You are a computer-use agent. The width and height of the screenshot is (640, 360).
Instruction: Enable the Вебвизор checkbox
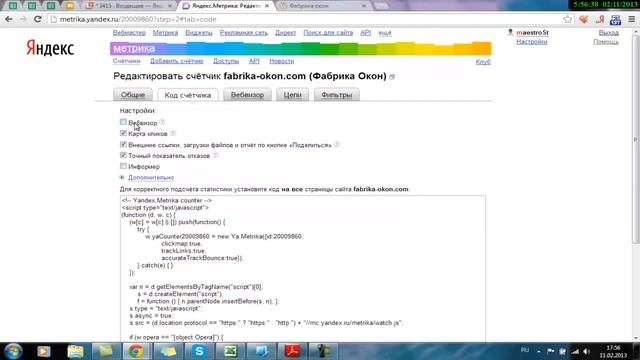123,122
